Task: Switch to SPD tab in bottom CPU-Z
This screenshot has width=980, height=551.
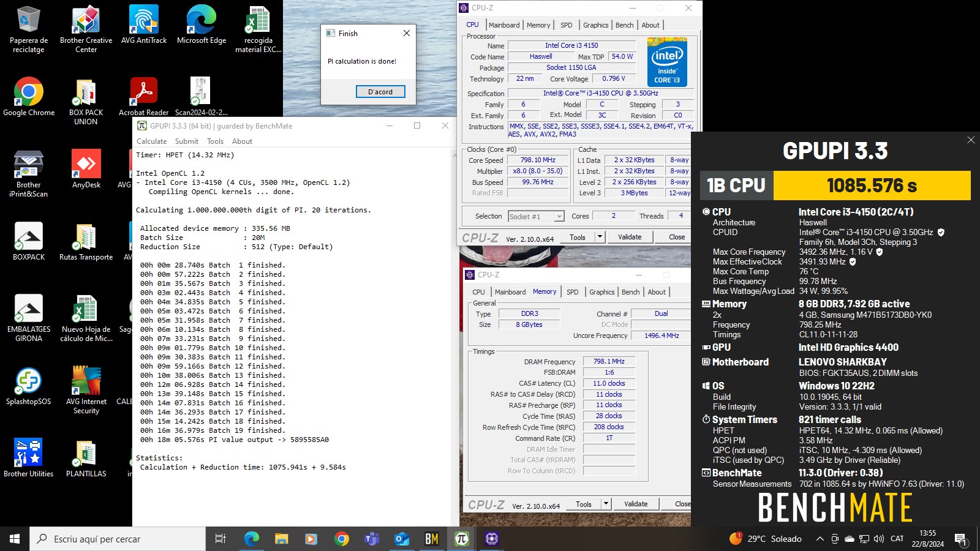Action: (573, 292)
